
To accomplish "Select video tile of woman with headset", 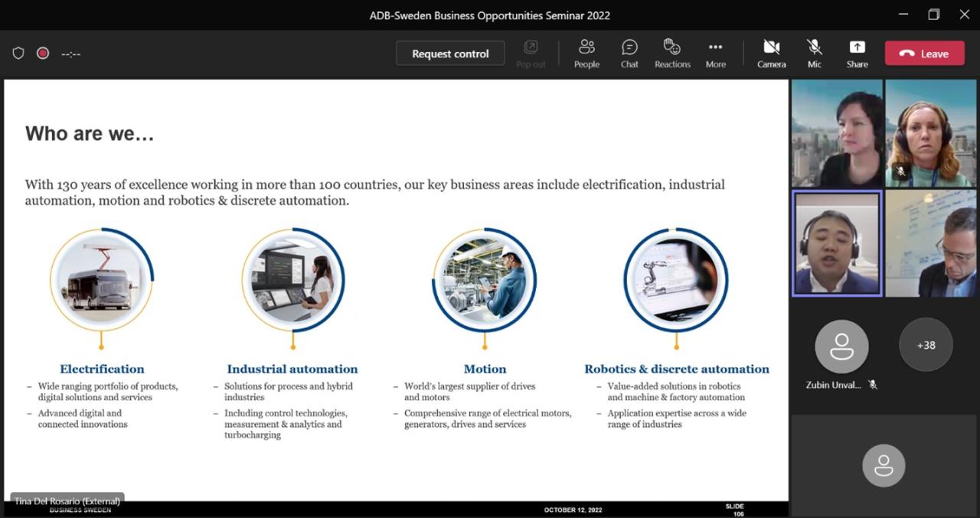I will coord(930,134).
